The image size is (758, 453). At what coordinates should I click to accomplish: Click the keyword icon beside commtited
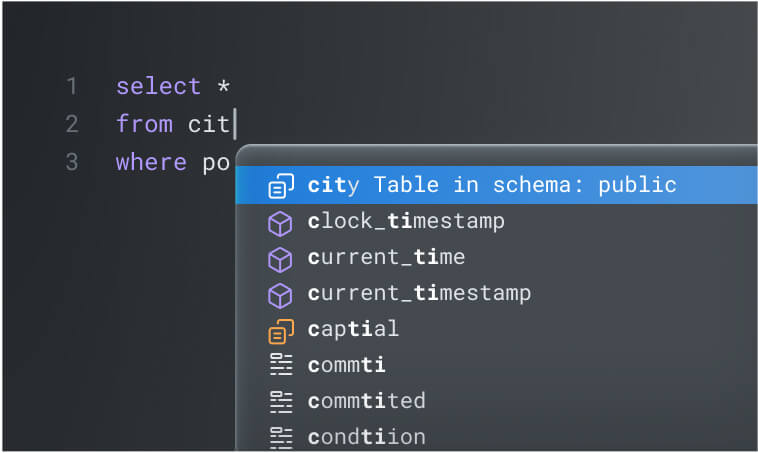tap(281, 401)
